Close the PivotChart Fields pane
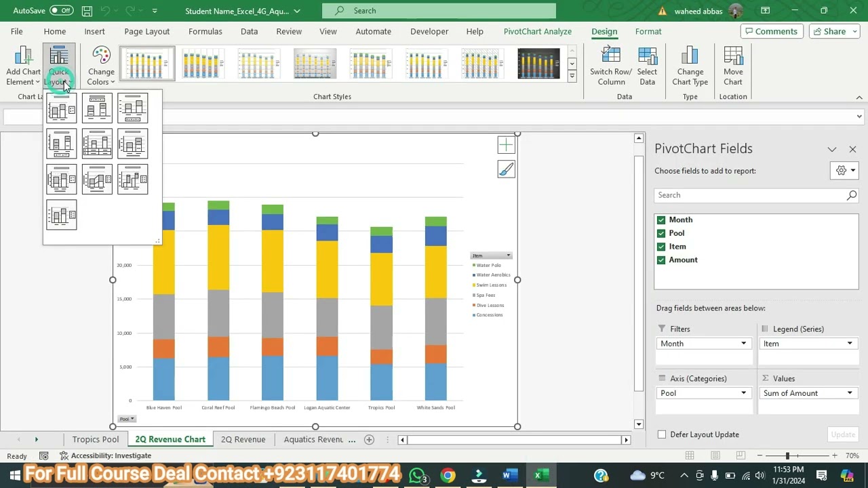Screen dimensions: 868x488 point(852,149)
